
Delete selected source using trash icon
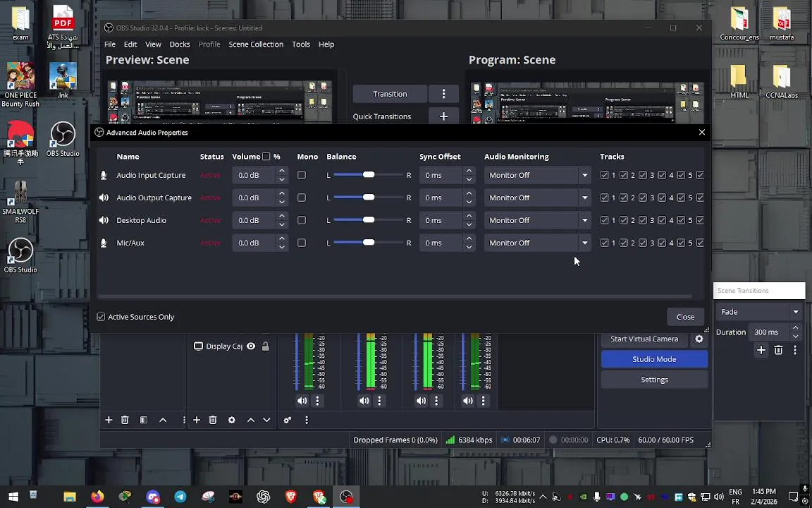[213, 420]
